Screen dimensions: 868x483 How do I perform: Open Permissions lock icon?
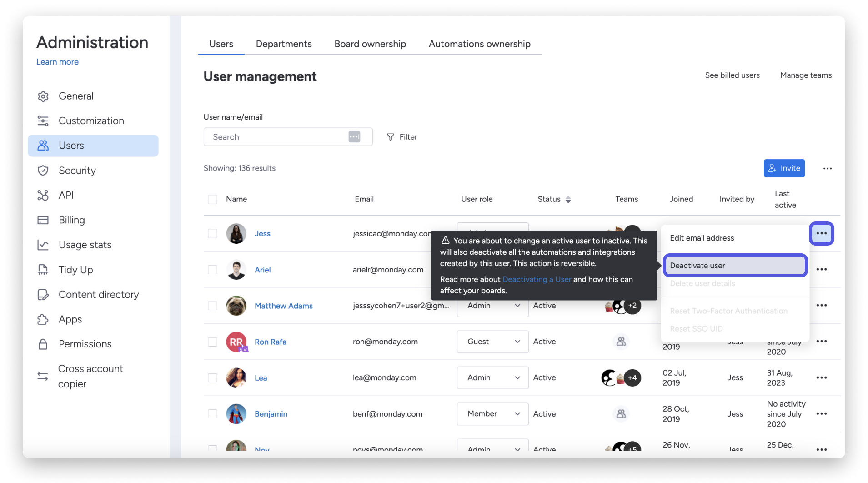(43, 344)
